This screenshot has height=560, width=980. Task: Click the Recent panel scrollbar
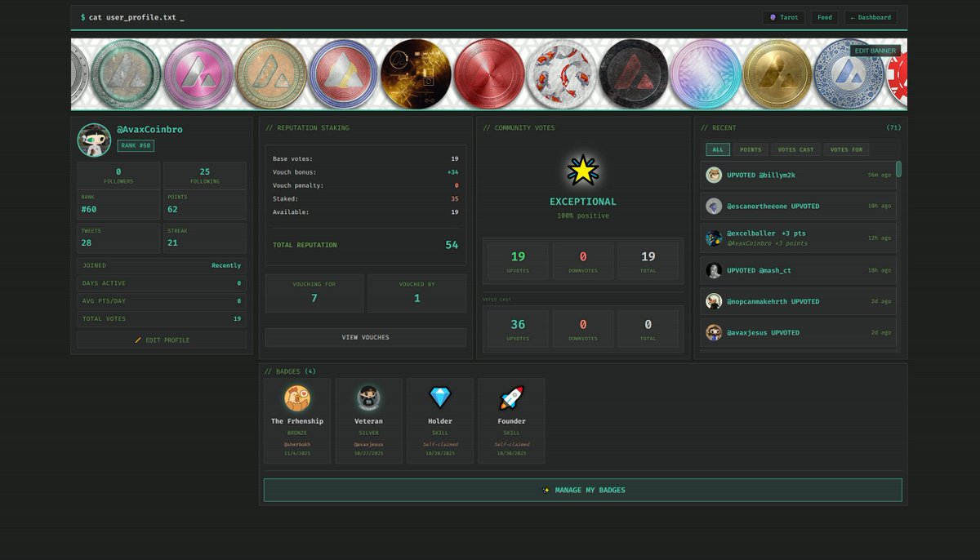[898, 169]
